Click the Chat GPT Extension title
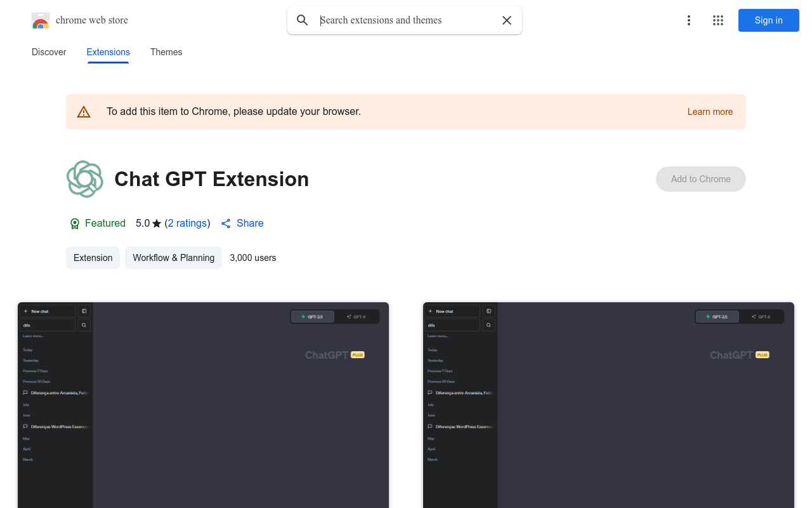This screenshot has height=508, width=812. click(x=211, y=179)
